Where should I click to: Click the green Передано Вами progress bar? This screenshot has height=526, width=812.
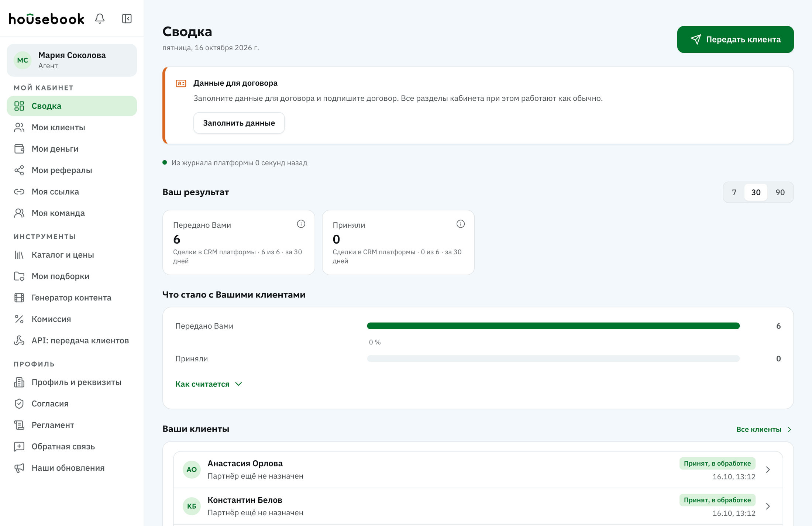(x=553, y=326)
